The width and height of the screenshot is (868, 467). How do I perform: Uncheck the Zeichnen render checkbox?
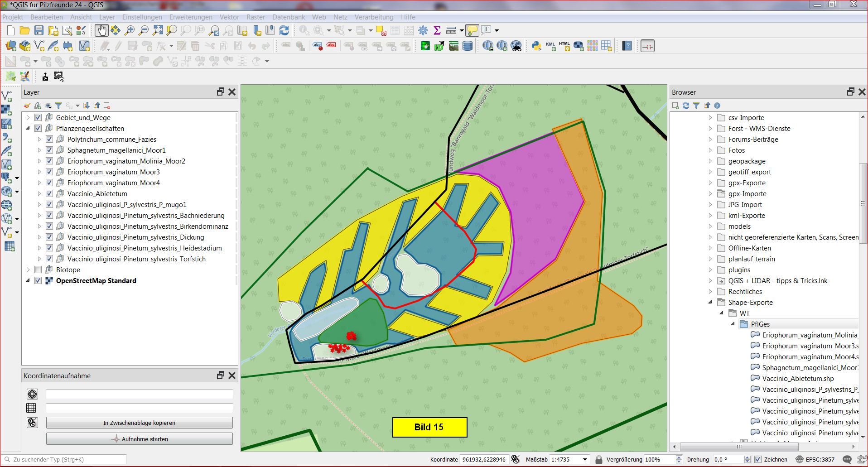758,459
